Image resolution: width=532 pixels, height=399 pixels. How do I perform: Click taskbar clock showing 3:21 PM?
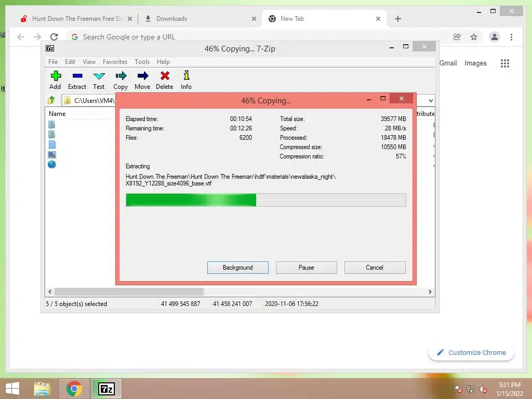[510, 389]
